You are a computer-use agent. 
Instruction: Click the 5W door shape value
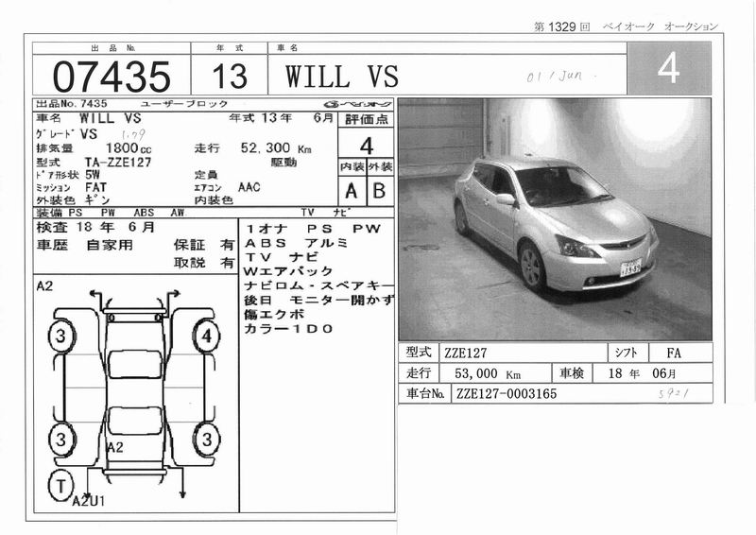[93, 174]
